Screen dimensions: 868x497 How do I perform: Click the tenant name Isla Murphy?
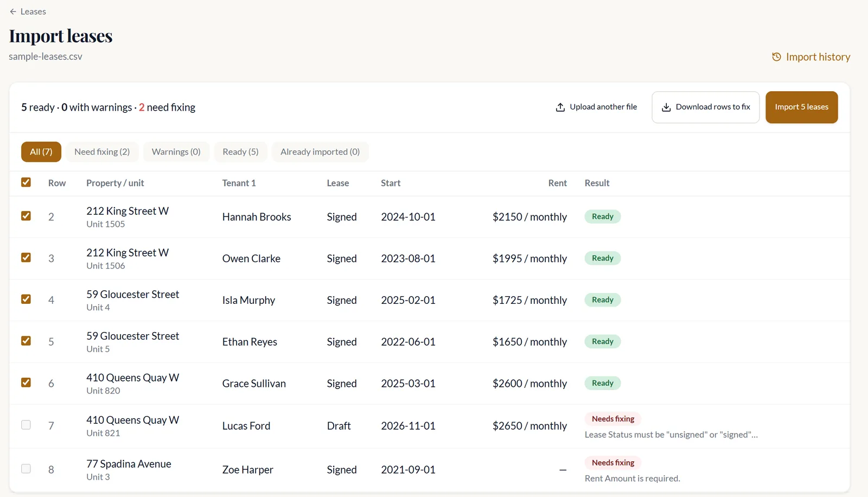(x=248, y=301)
